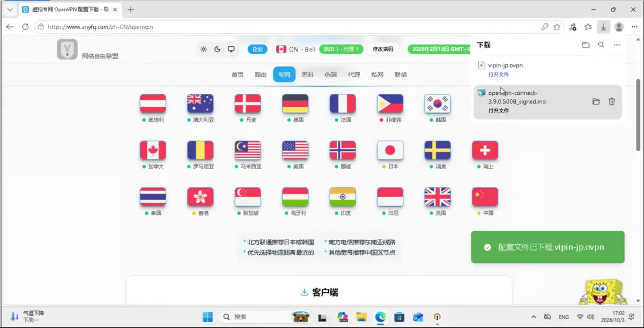644x328 pixels.
Task: Choose the Denmark (丹麦) flag
Action: 248,104
